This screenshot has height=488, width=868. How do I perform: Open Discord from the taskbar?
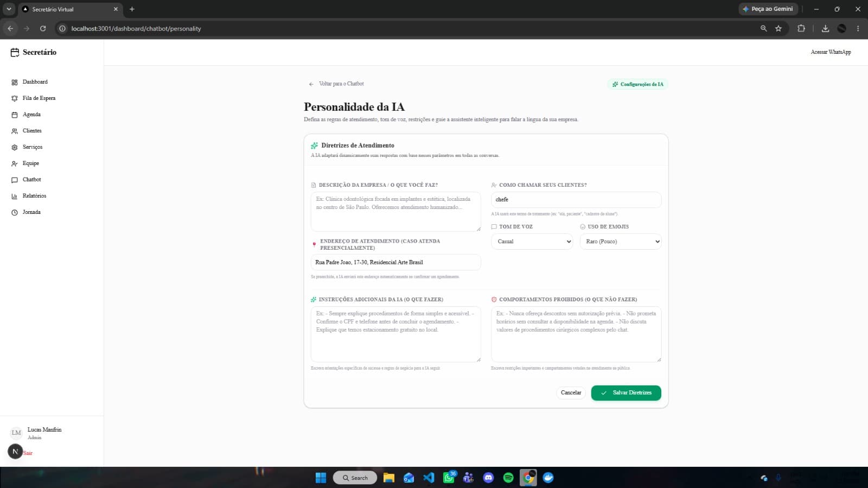[x=488, y=478]
